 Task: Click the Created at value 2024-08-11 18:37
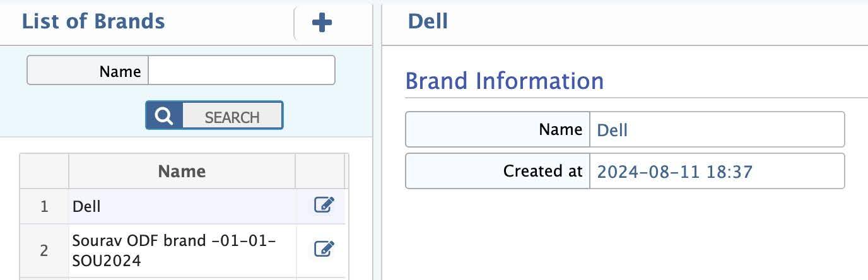tap(674, 171)
